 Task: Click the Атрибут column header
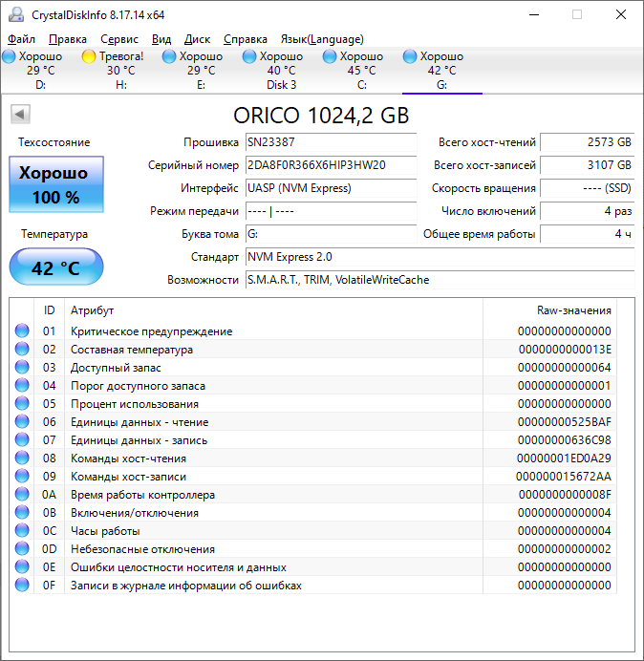click(x=273, y=310)
